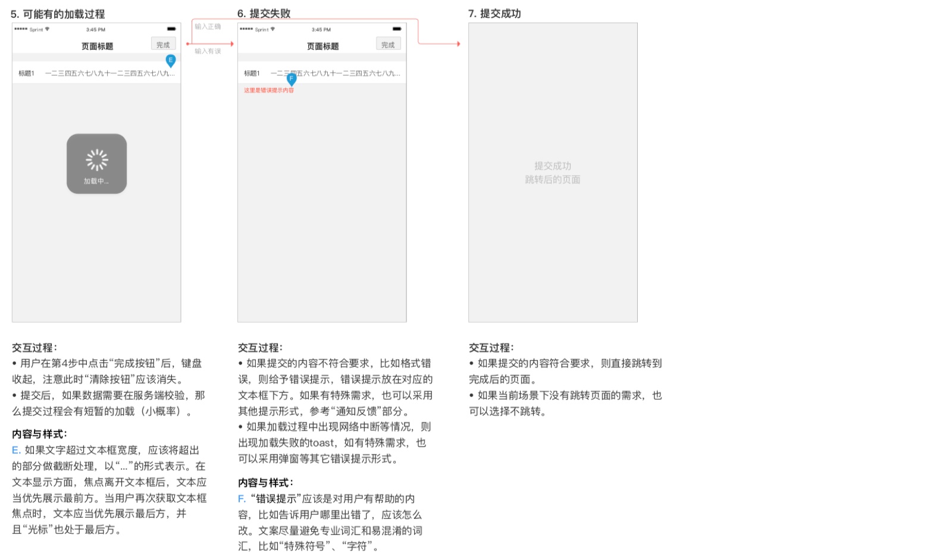Click 交互过程 heading under mockup 7

491,348
